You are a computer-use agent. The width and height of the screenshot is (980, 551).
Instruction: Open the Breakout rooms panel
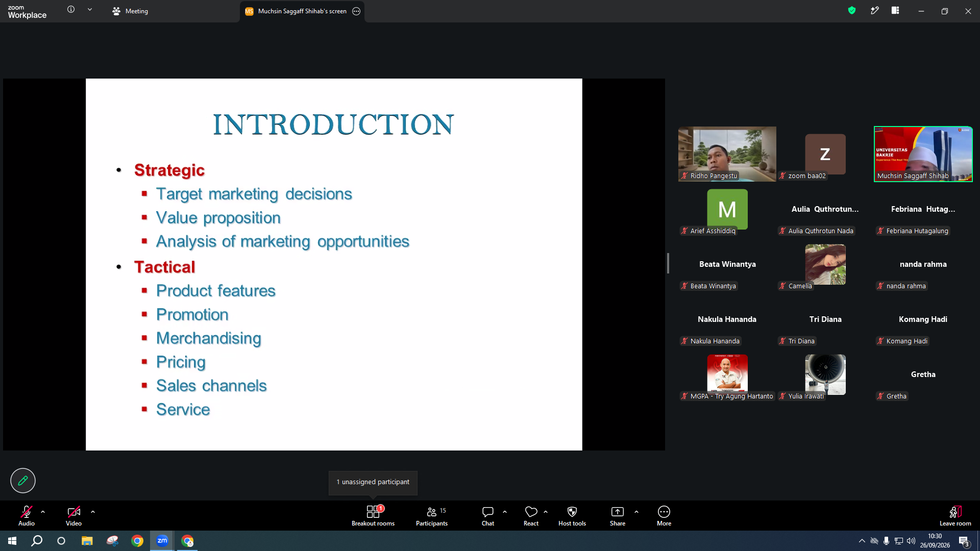[x=373, y=516]
